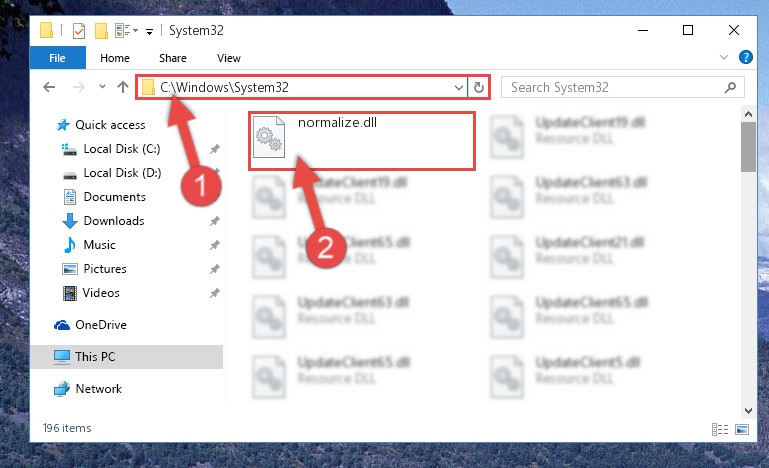The image size is (769, 468).
Task: Unpin Downloads from Quick access
Action: pos(214,221)
